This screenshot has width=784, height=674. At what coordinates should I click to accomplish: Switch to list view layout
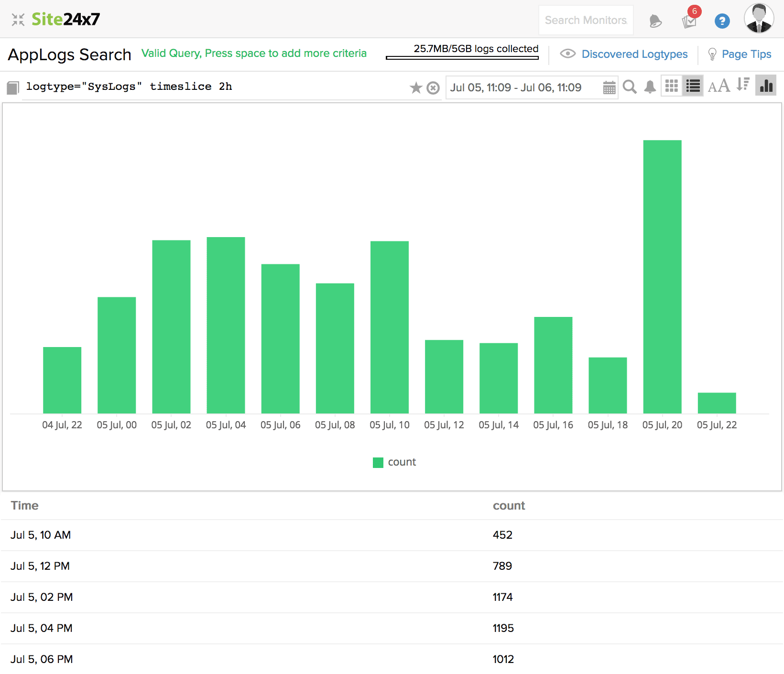[693, 86]
